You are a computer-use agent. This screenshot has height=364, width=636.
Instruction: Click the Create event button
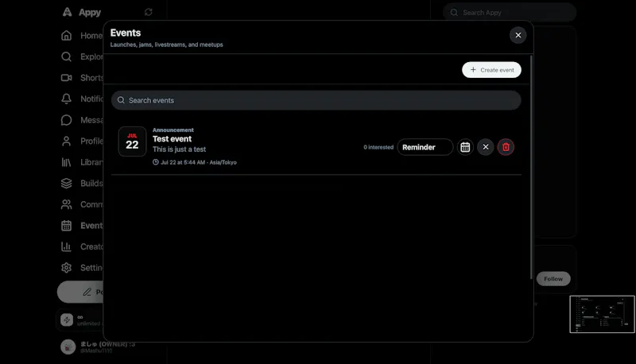(x=491, y=70)
